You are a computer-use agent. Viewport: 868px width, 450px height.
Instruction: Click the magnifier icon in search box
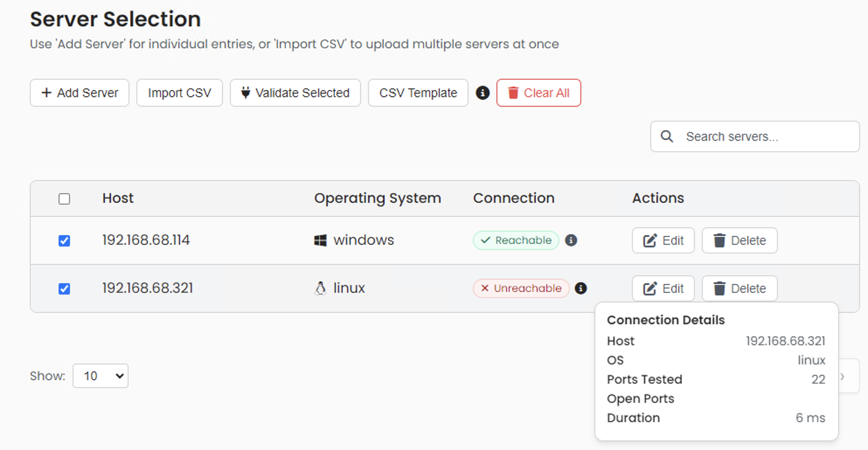[x=667, y=136]
